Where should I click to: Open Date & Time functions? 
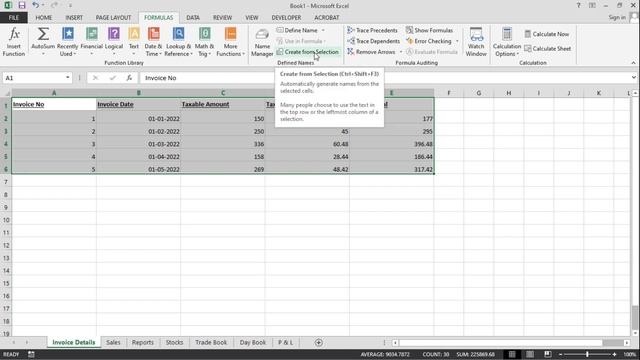click(x=153, y=42)
